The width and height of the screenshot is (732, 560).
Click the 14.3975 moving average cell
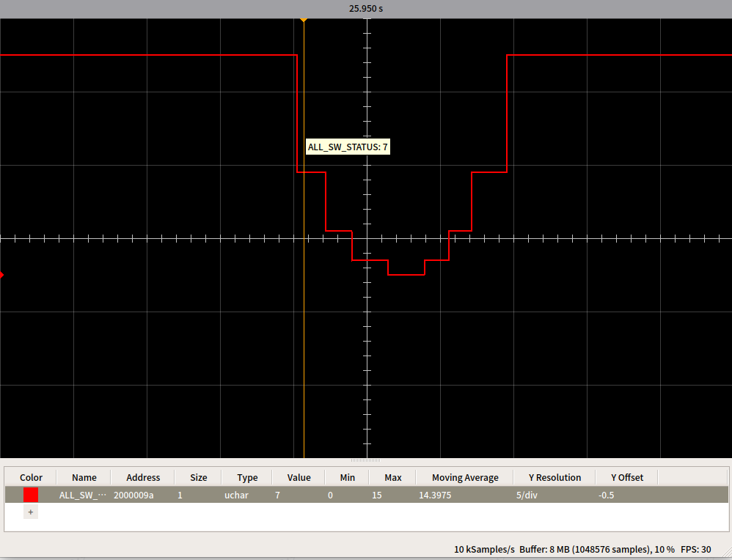point(434,495)
